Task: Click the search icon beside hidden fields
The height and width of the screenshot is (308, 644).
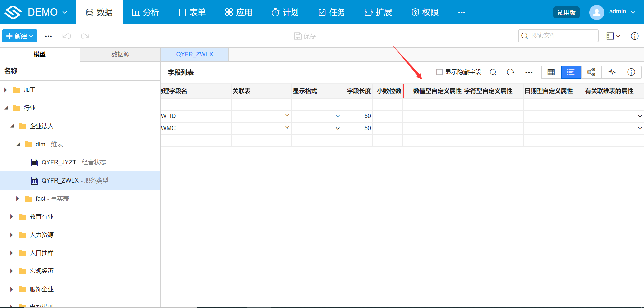Action: coord(493,72)
